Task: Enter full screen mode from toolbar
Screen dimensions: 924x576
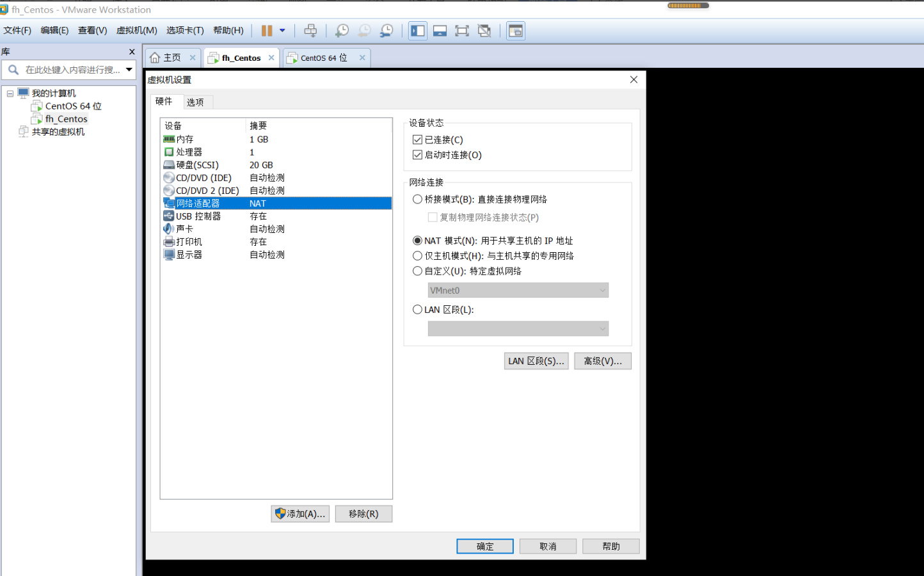Action: point(462,31)
